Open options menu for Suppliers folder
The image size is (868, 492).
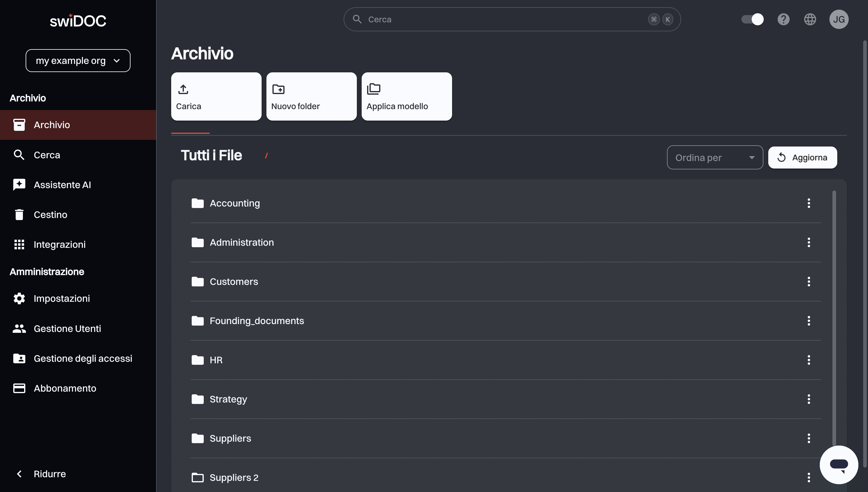point(809,438)
